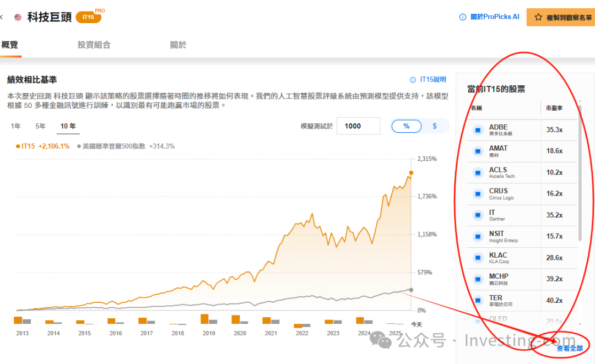The image size is (595, 364).
Task: Click the stock list vertical scrollbar thumb
Action: (580, 173)
